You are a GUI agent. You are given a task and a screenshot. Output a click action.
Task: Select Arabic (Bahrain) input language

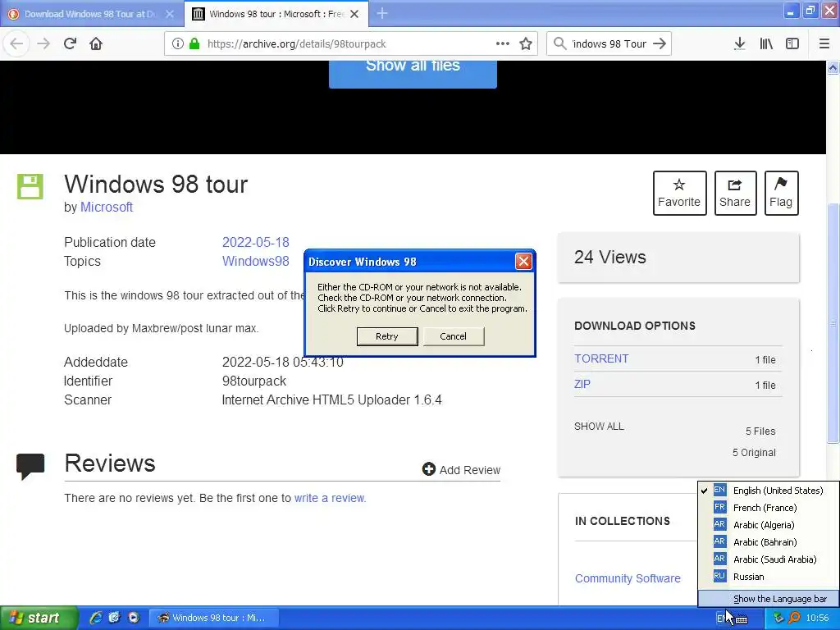coord(768,542)
